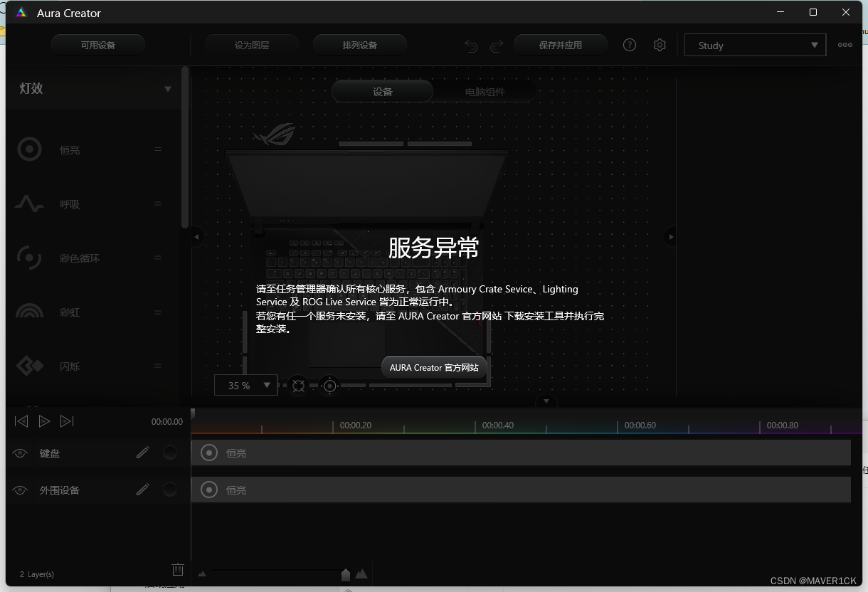
Task: Toggle visibility of the 外围设备 layer
Action: point(20,490)
